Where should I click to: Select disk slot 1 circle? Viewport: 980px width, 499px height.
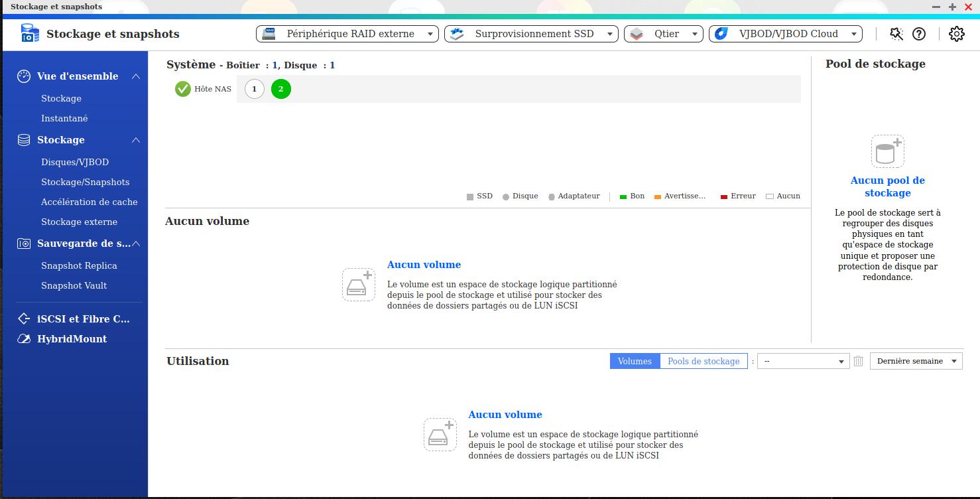pos(254,89)
